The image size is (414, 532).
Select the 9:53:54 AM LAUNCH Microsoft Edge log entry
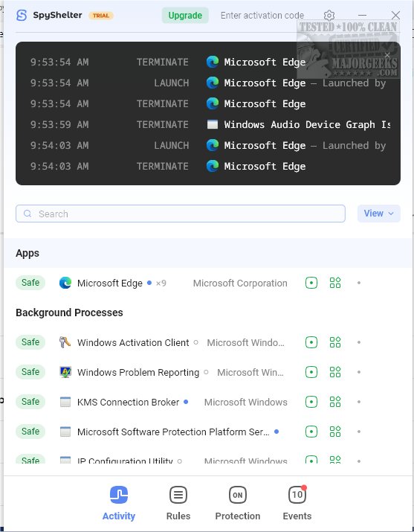coord(208,83)
